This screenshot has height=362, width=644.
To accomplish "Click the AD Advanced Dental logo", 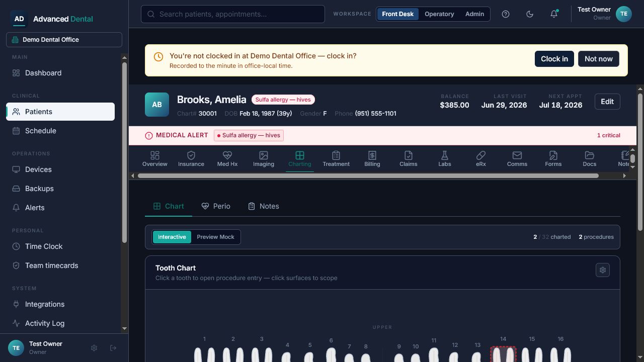I will click(x=52, y=19).
